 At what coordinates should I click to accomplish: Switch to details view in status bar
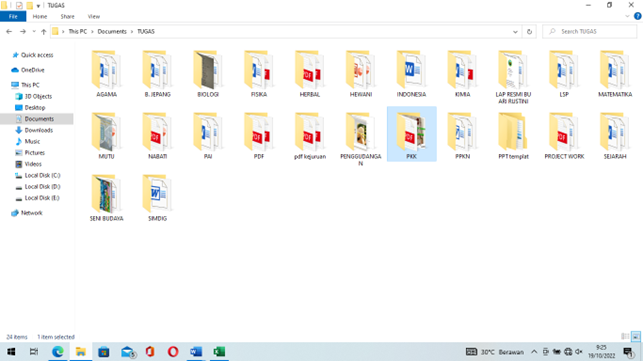[625, 336]
